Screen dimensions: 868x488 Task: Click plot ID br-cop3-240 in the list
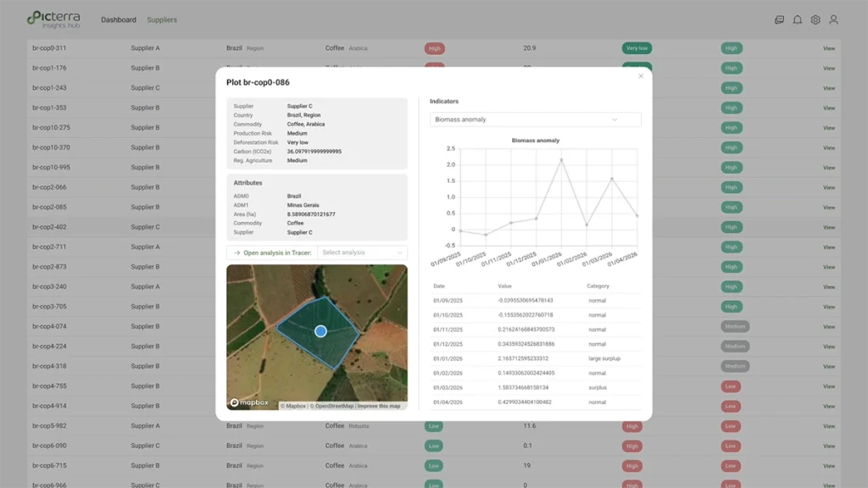pyautogui.click(x=49, y=286)
